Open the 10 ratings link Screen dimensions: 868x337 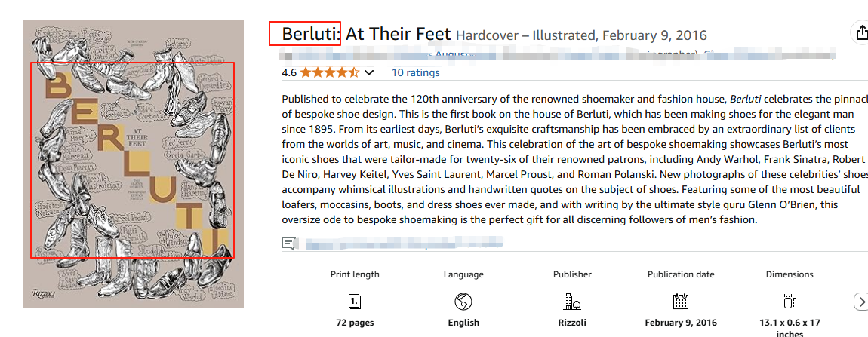[x=415, y=73]
